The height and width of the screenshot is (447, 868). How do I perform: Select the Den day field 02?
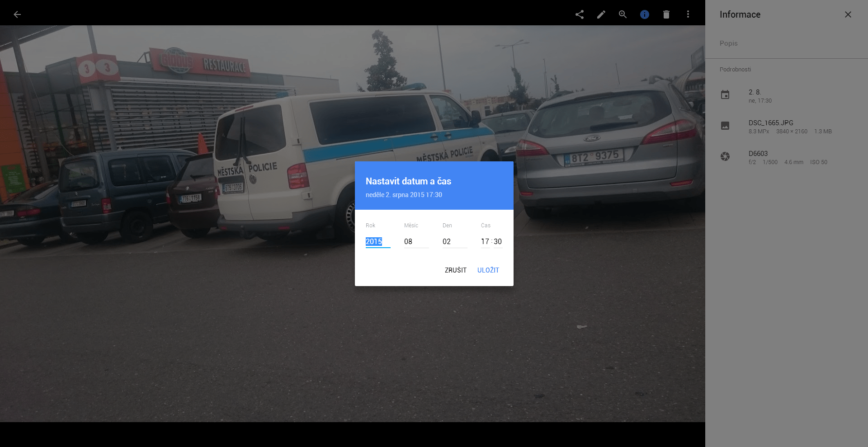[x=454, y=242]
